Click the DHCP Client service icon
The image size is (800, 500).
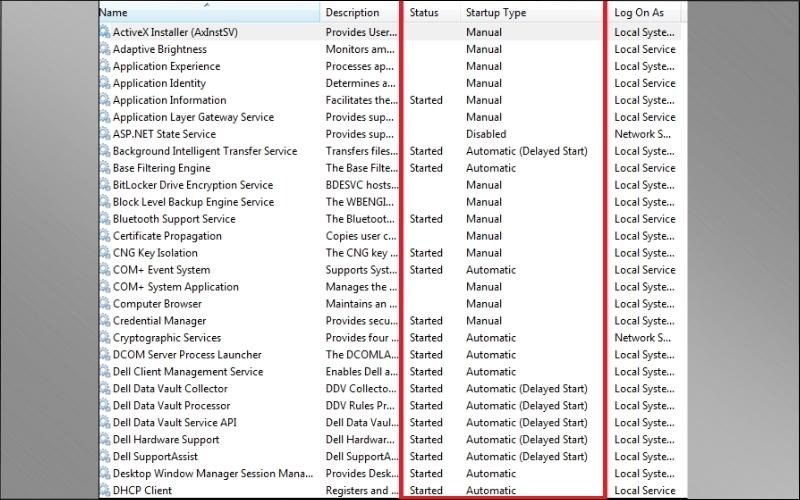(x=105, y=491)
